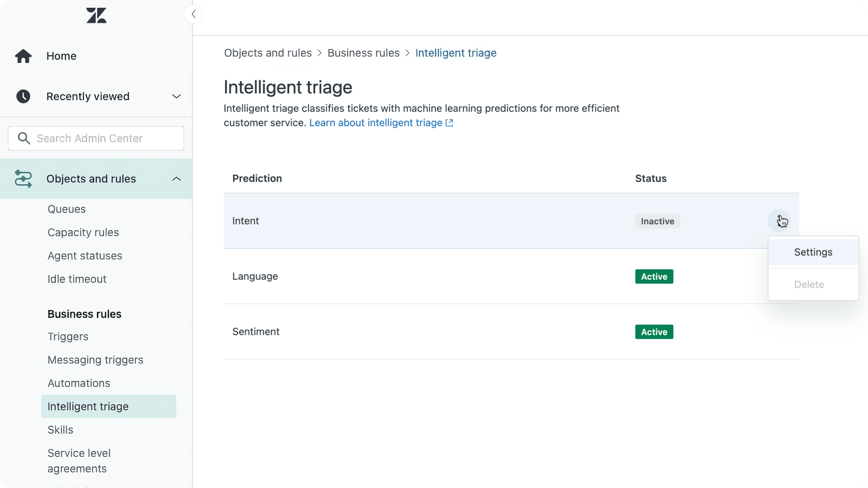Open the Queues sidebar item
This screenshot has width=868, height=488.
tap(66, 209)
